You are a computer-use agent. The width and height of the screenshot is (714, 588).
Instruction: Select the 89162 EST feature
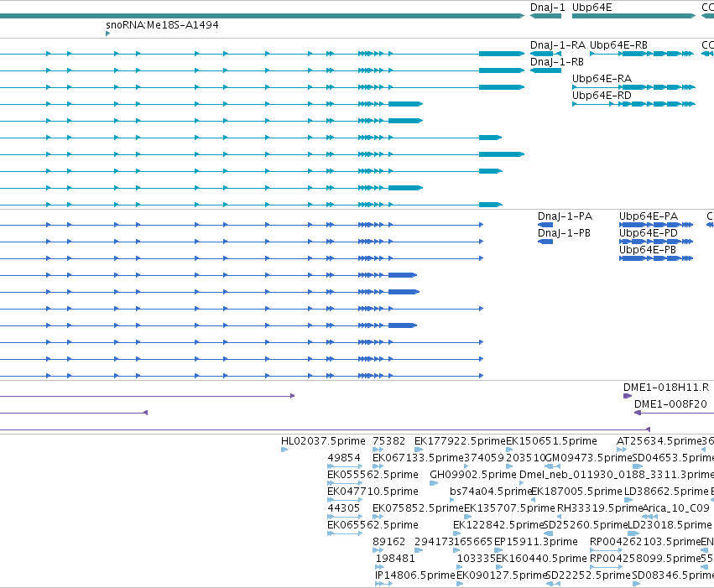click(x=378, y=551)
